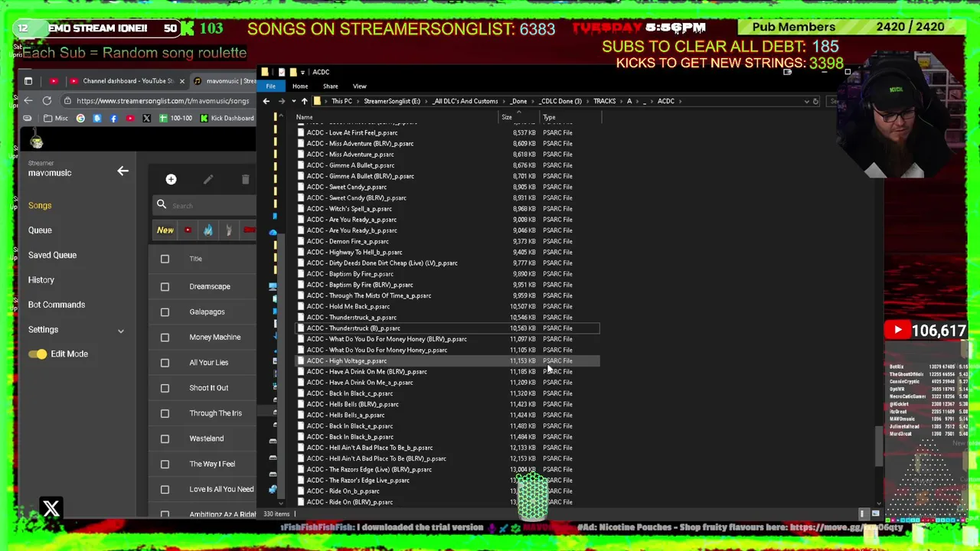Viewport: 980px width, 551px height.
Task: Click File Explorer up one level arrow
Action: (304, 101)
